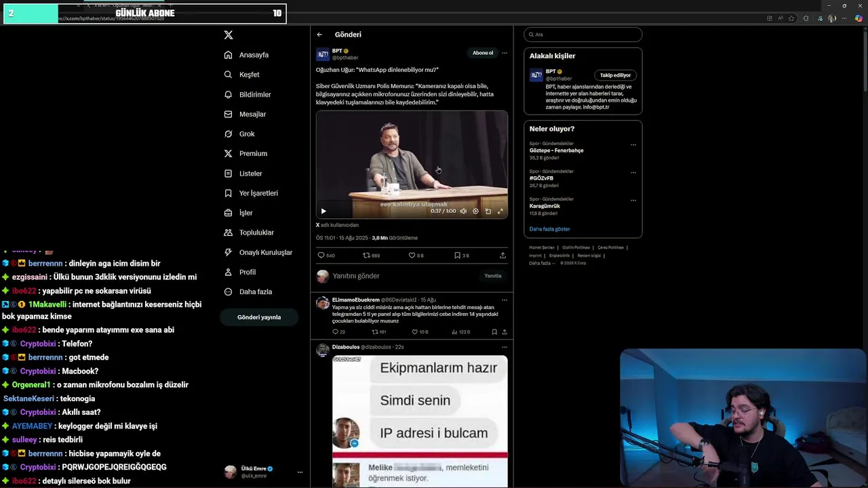Like the BPT post heart icon
Screen dimensions: 868x488
[x=412, y=256]
